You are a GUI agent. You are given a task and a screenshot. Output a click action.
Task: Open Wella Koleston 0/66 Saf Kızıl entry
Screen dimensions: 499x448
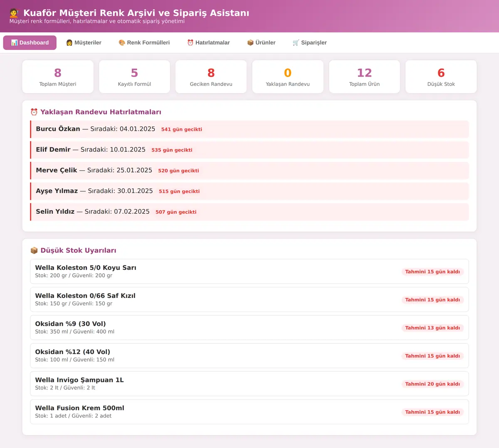[x=249, y=299]
